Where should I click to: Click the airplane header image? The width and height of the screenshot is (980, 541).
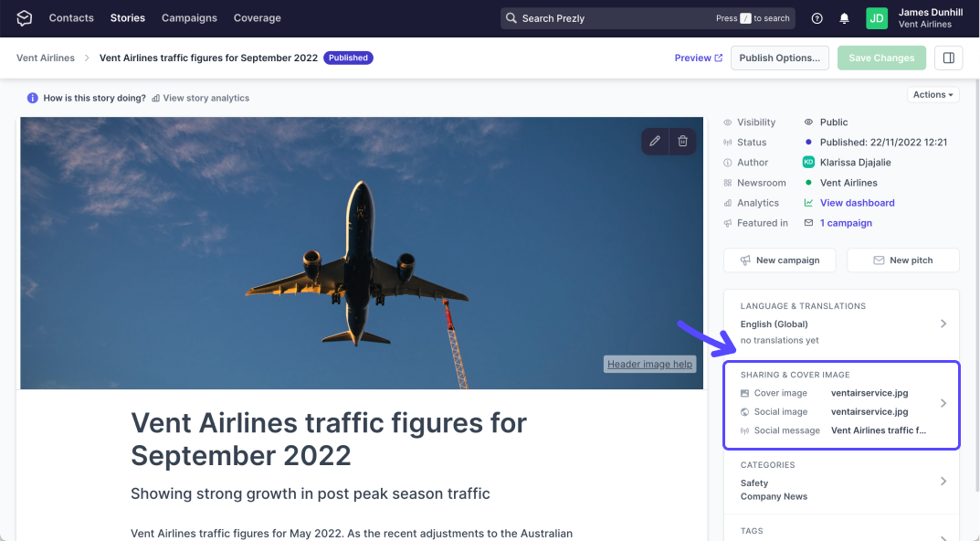(362, 252)
